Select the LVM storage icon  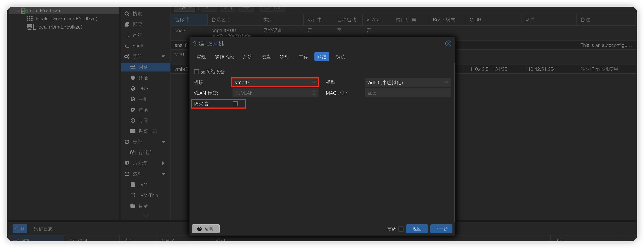tap(133, 185)
